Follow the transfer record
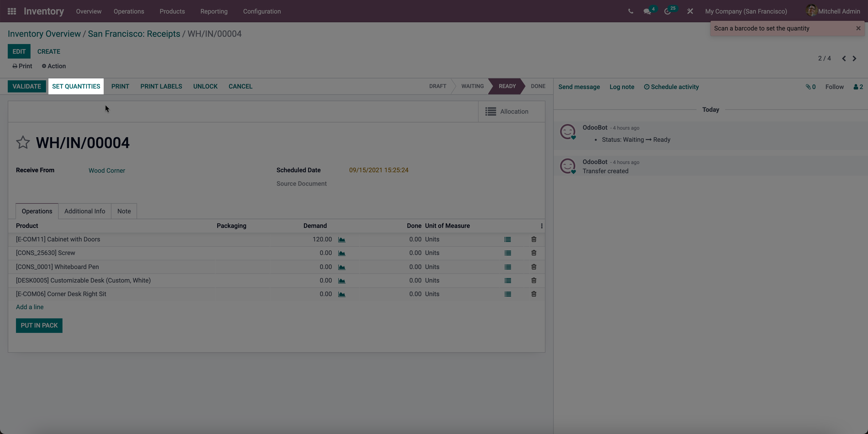This screenshot has height=434, width=868. click(x=834, y=87)
